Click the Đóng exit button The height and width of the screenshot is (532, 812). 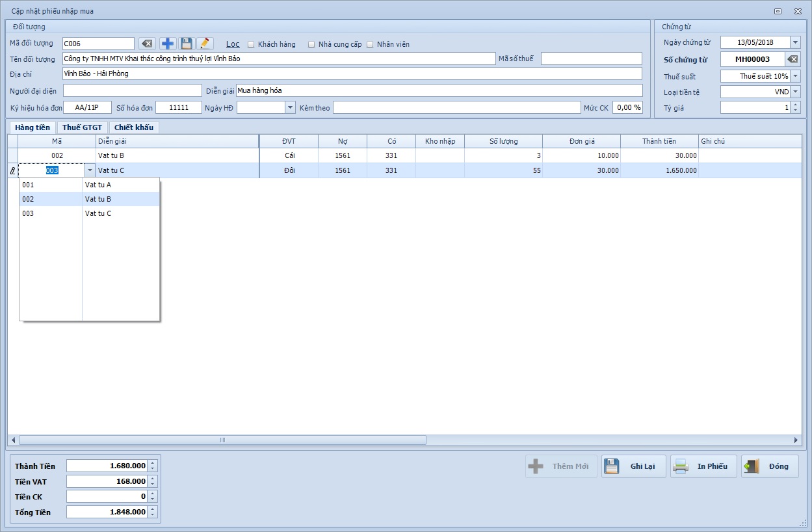tap(770, 466)
